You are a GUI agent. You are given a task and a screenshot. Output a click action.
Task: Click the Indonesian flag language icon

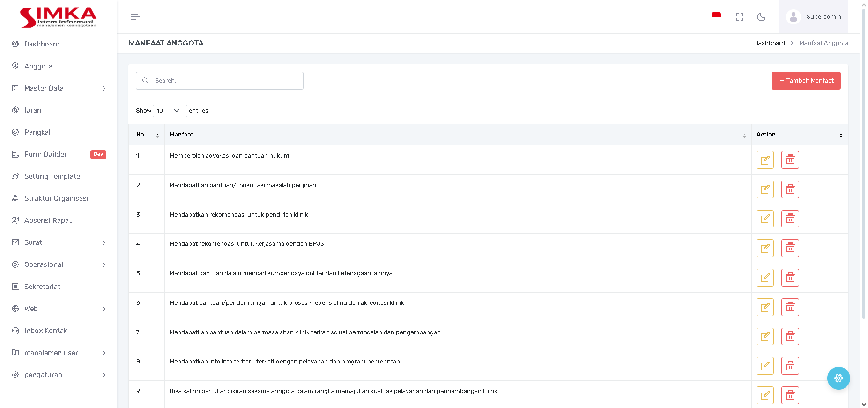point(716,15)
